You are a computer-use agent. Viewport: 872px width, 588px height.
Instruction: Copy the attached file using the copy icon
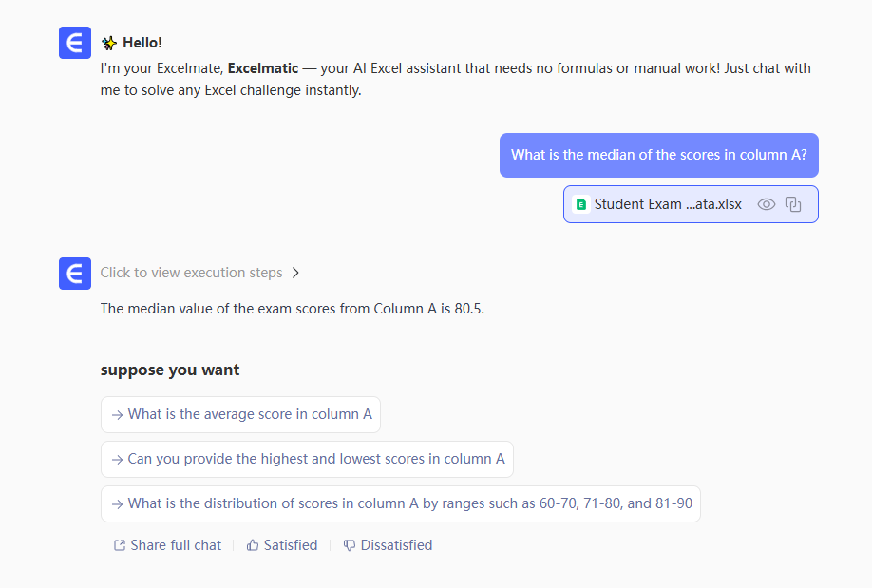pyautogui.click(x=794, y=204)
